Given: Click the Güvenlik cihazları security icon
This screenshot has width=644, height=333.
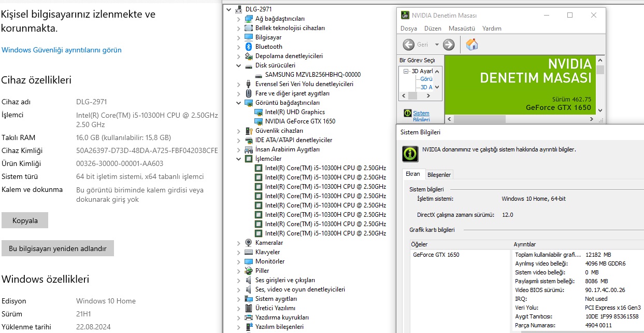Looking at the screenshot, I should click(x=249, y=131).
